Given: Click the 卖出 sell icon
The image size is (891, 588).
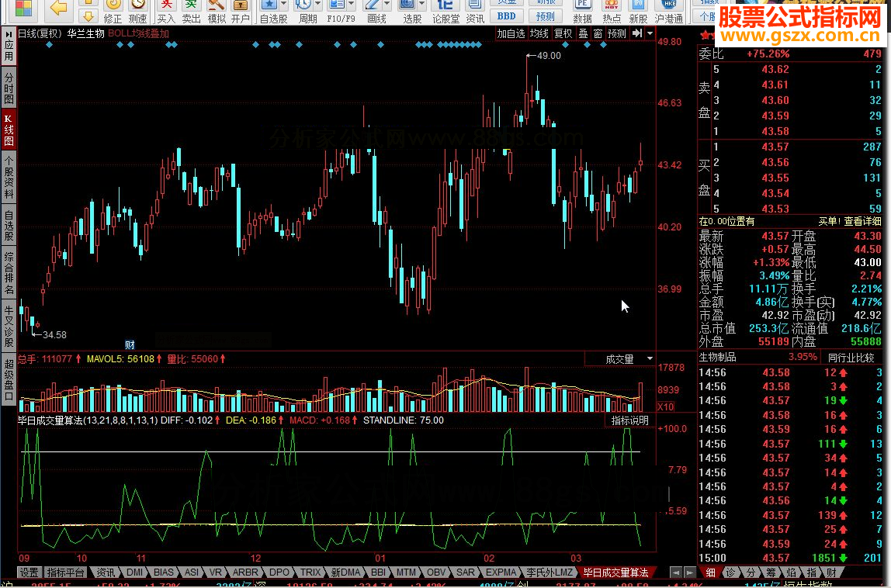Looking at the screenshot, I should [x=191, y=12].
